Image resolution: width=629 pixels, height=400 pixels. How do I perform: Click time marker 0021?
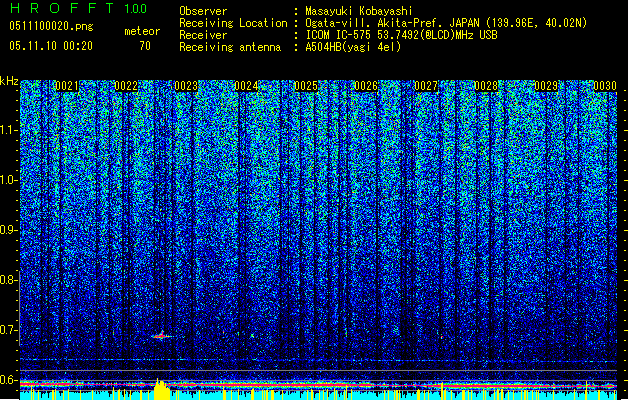[x=67, y=86]
